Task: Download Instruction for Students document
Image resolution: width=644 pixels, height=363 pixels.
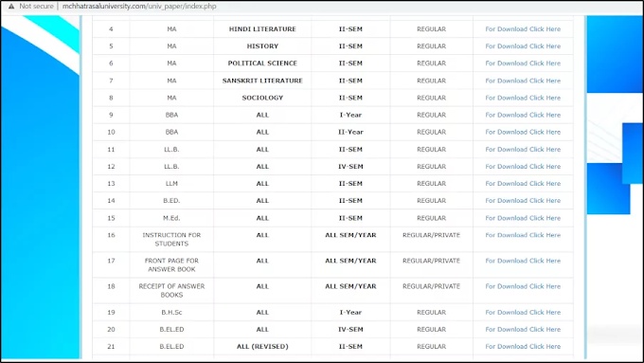Action: point(523,235)
